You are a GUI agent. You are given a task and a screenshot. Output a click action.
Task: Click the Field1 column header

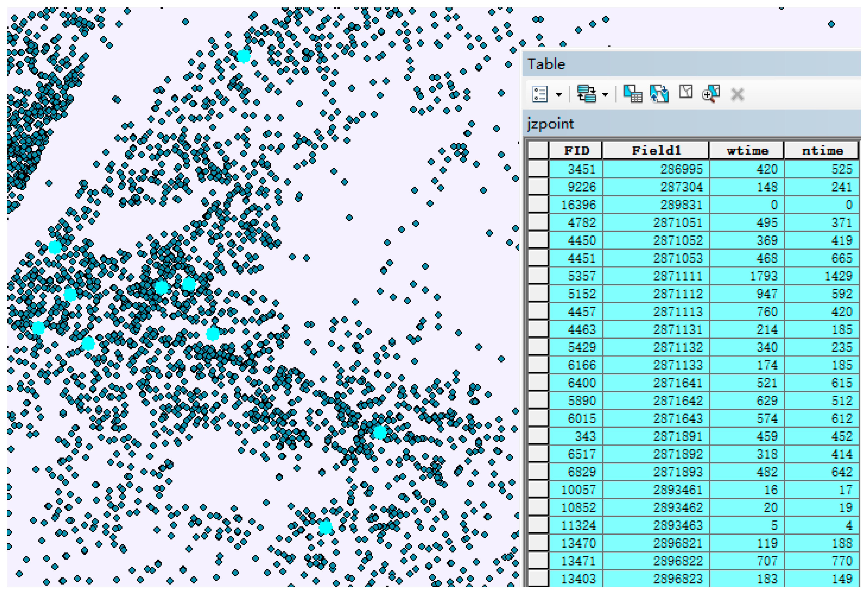pyautogui.click(x=656, y=151)
